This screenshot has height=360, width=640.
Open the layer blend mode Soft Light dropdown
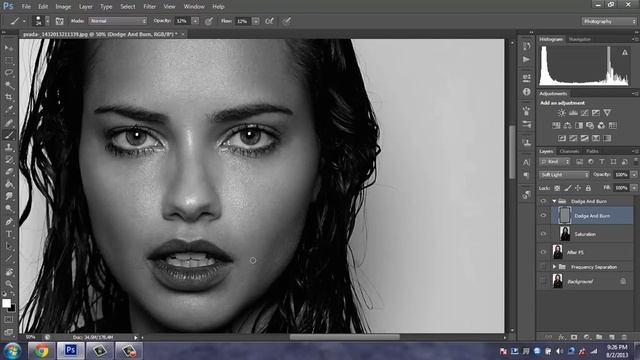click(564, 175)
